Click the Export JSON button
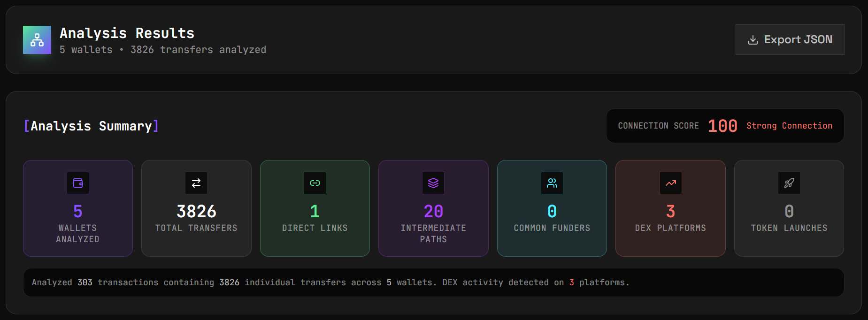 point(790,39)
